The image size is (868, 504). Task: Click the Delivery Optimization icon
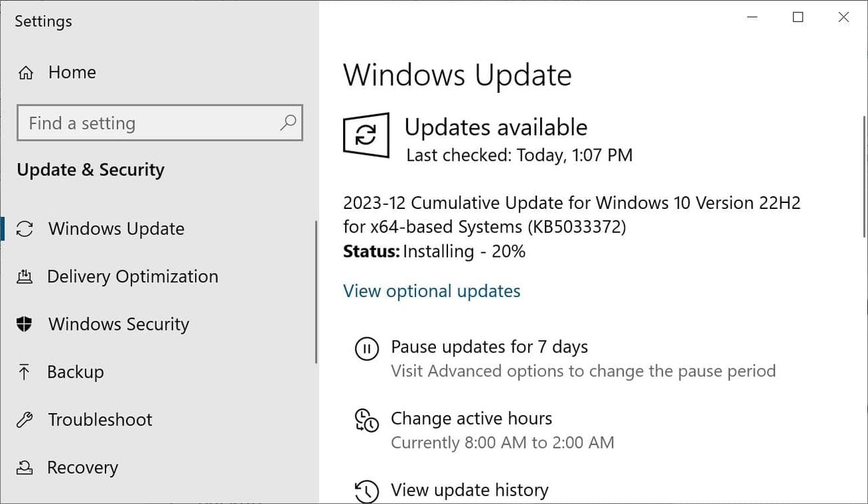tap(25, 276)
